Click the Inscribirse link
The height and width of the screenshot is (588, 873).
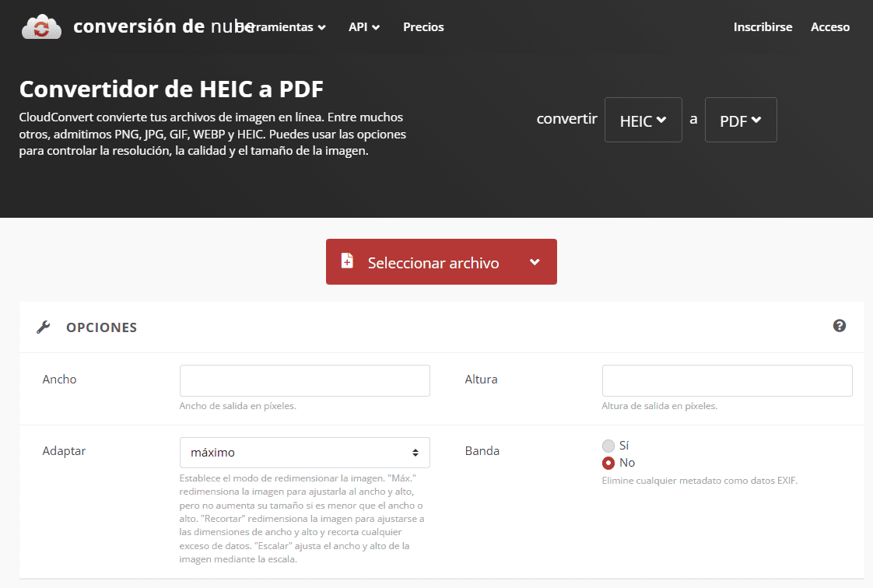tap(763, 26)
